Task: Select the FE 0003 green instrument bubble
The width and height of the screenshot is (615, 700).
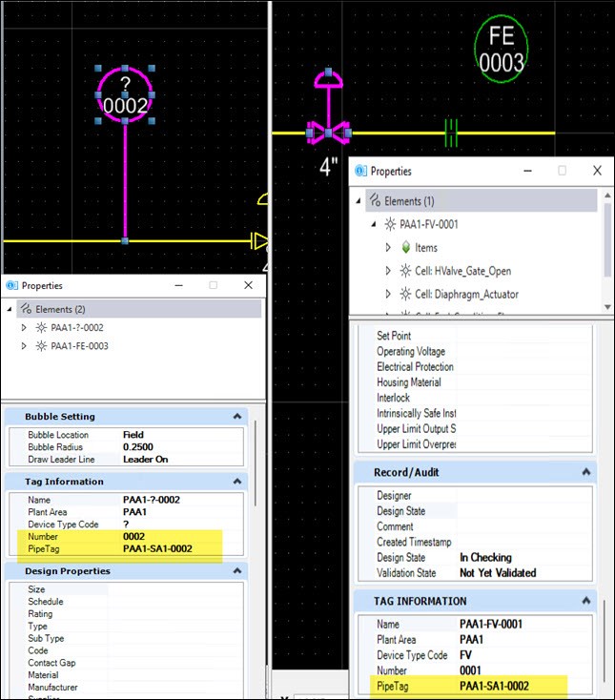Action: point(501,50)
